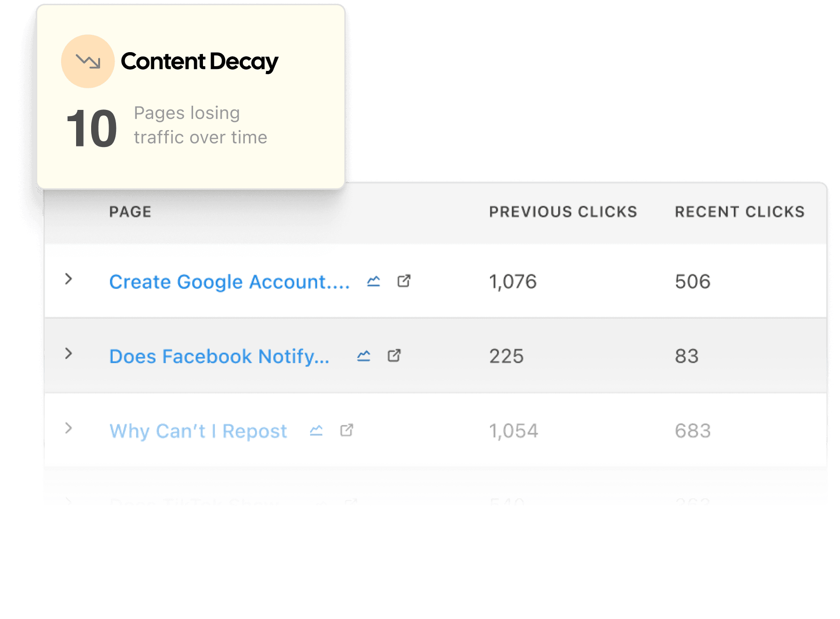
Task: Sort by the PREVIOUS CLICKS column header
Action: pos(563,212)
